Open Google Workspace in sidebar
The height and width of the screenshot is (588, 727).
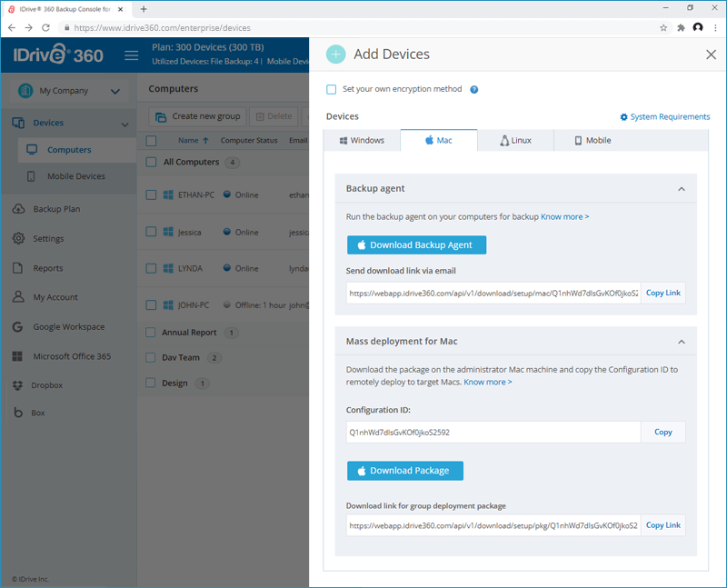68,327
